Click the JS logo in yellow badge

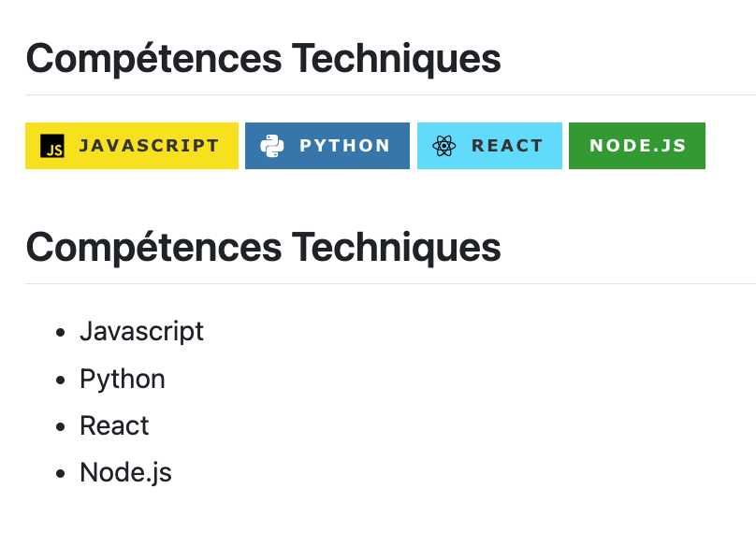pos(52,146)
